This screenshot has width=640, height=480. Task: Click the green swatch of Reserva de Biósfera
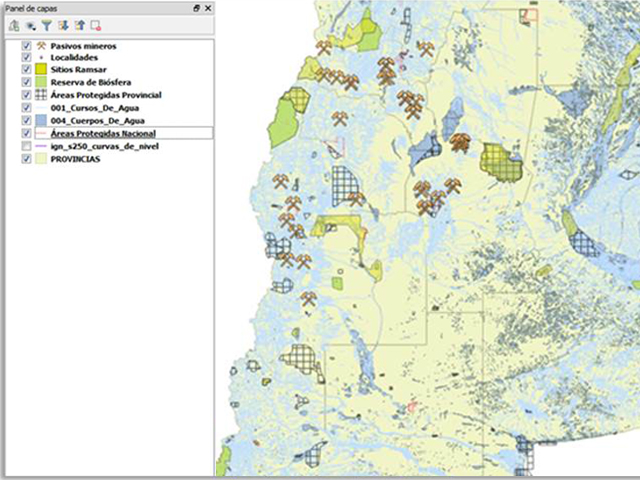[x=41, y=82]
